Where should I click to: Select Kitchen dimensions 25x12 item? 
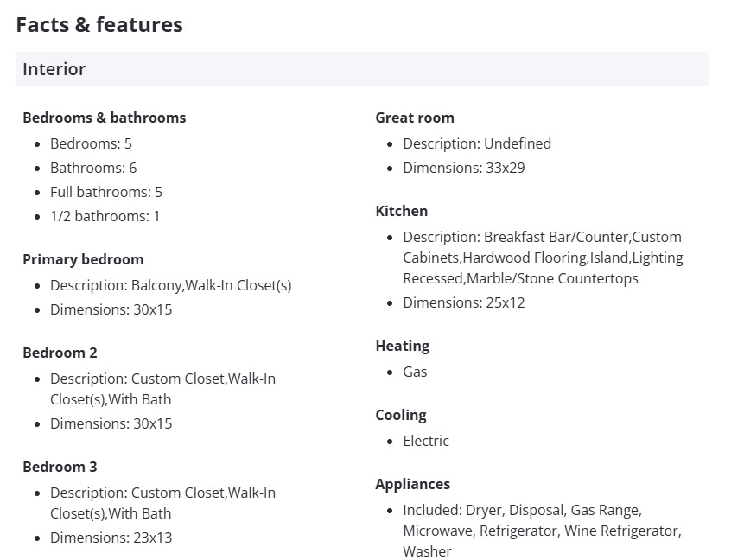point(463,302)
